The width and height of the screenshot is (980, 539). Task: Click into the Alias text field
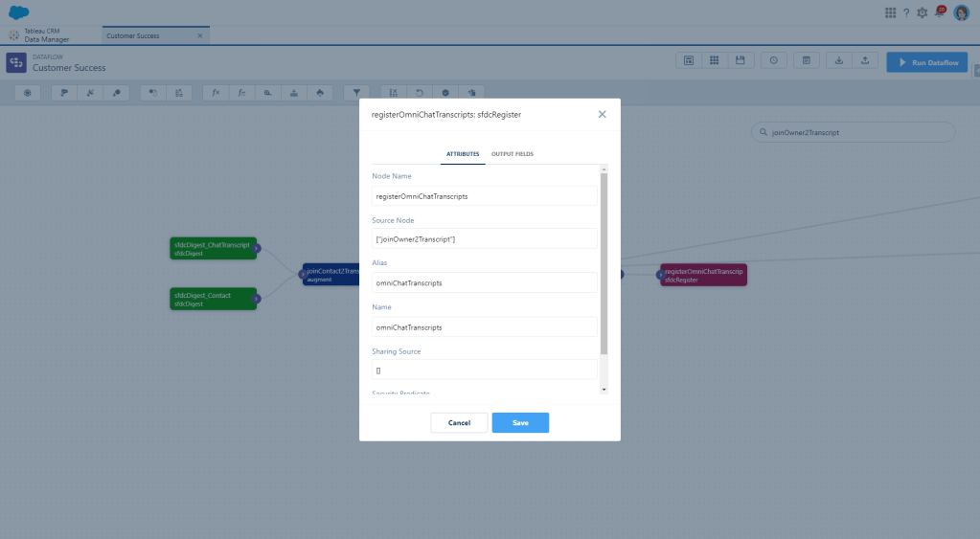coord(485,282)
